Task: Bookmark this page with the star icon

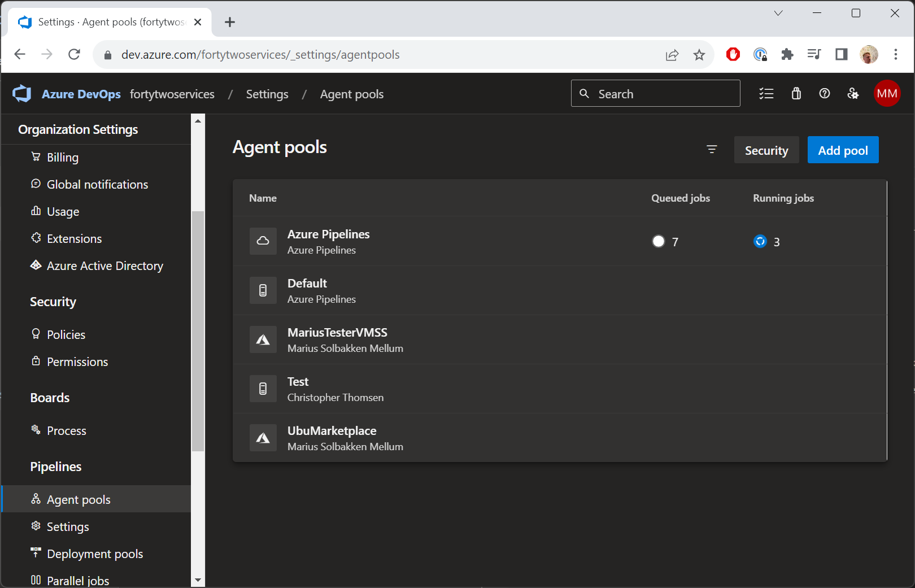Action: 699,55
